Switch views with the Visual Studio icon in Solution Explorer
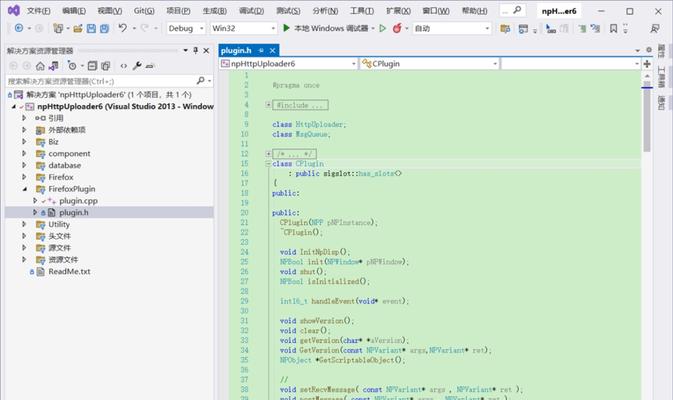Viewport: 673px width, 400px height. (x=53, y=66)
